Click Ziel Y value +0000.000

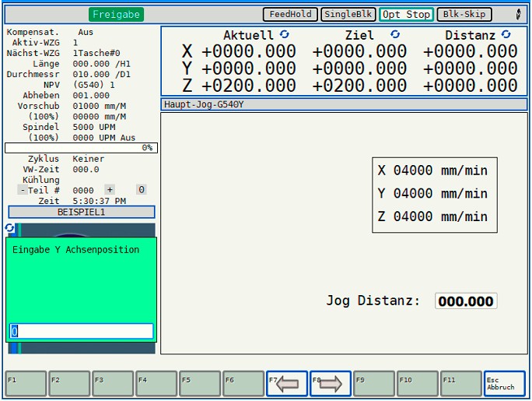pyautogui.click(x=359, y=69)
